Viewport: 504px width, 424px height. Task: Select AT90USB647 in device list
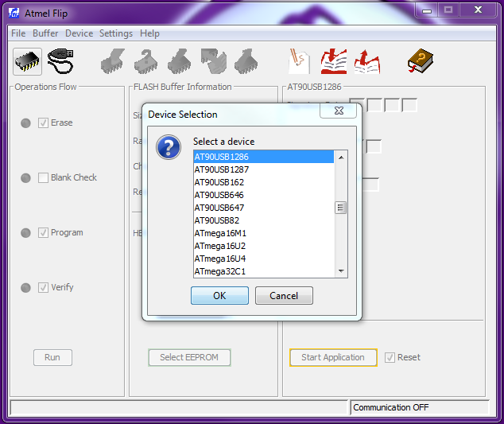click(264, 208)
